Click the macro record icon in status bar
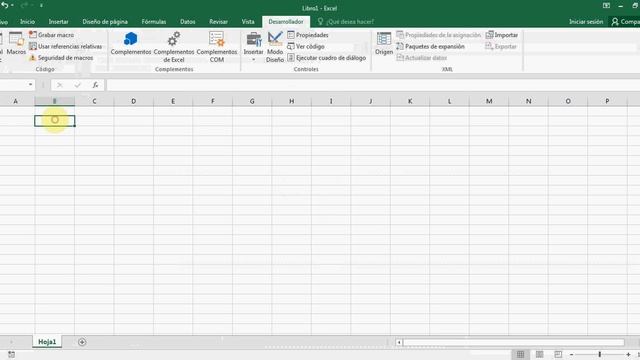640x360 pixels. [x=11, y=354]
